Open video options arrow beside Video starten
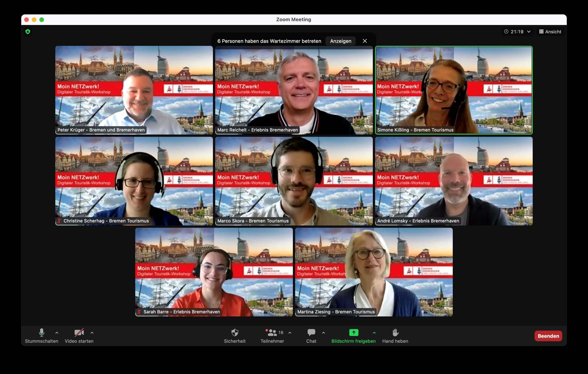The height and width of the screenshot is (374, 588). click(x=92, y=333)
